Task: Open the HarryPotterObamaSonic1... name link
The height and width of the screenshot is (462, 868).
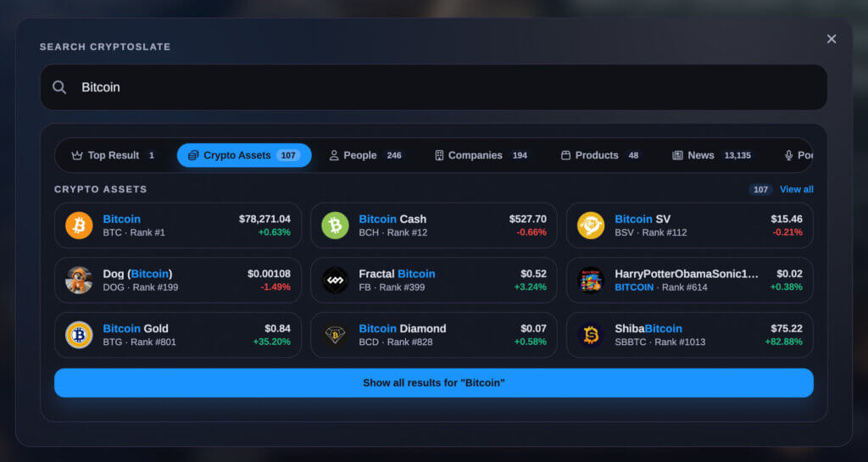Action: click(687, 274)
